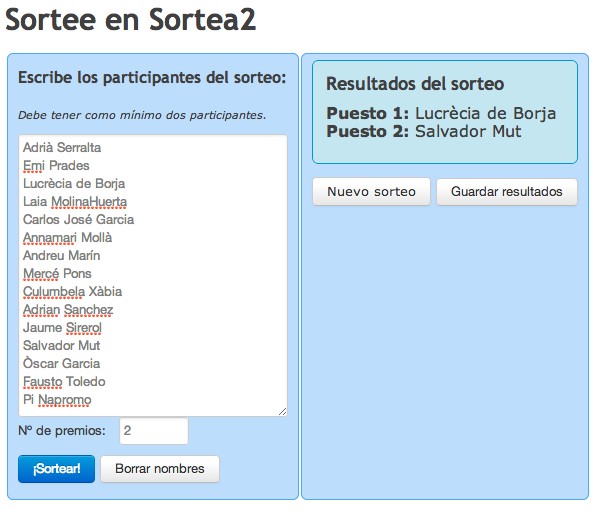The image size is (597, 512).
Task: Click the ¡Sortear! button
Action: click(x=56, y=469)
